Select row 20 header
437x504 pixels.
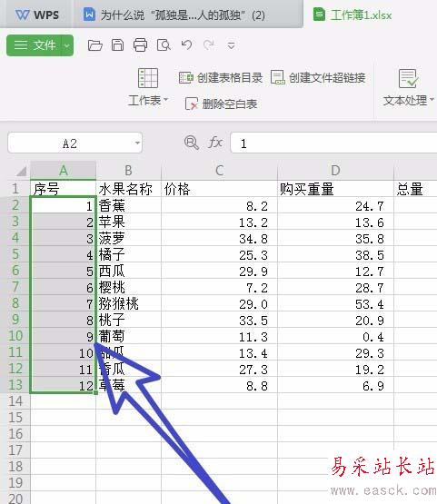[15, 498]
